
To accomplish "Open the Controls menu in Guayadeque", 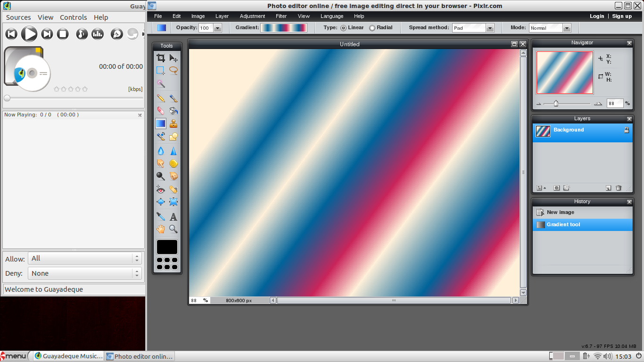I will (x=74, y=17).
